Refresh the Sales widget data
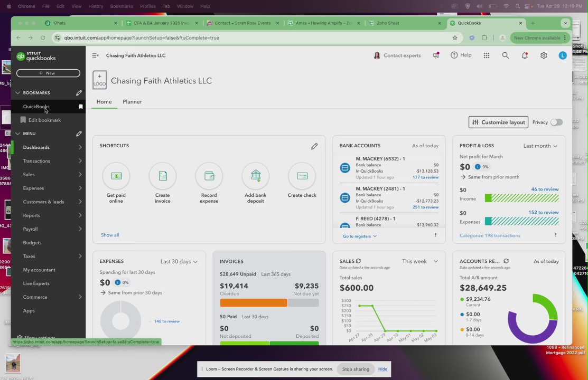 (x=359, y=261)
